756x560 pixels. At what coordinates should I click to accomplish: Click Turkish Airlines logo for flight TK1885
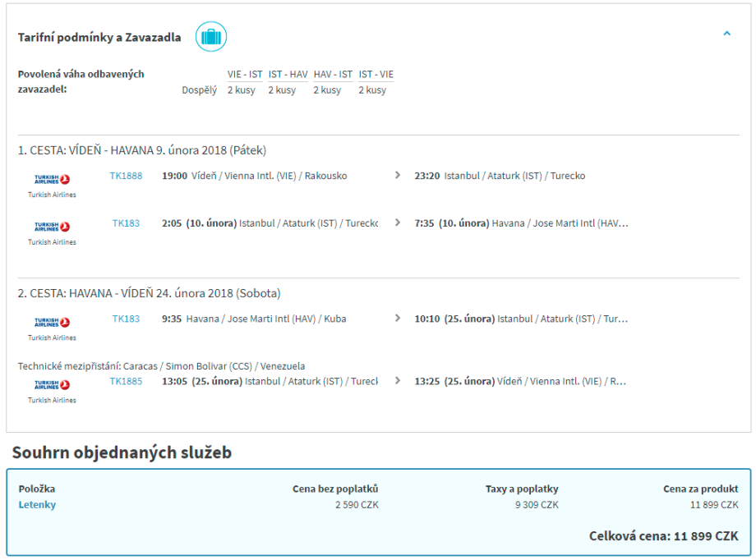(52, 384)
